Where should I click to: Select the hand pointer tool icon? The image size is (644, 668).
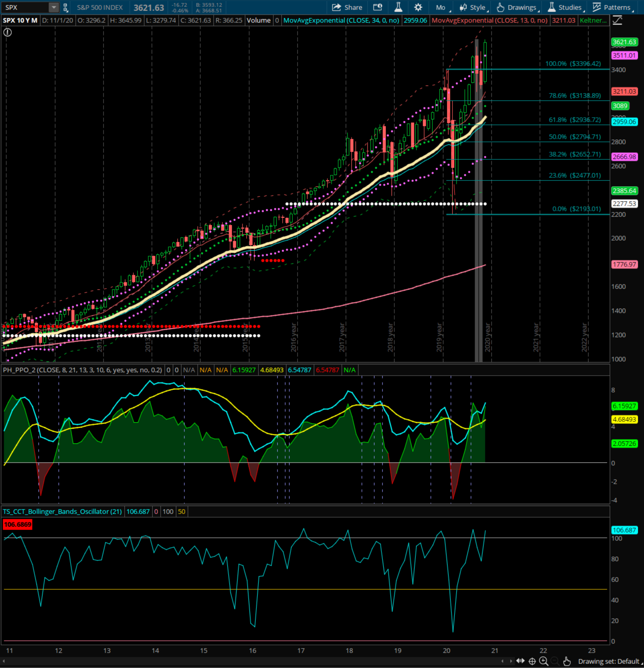(x=567, y=661)
